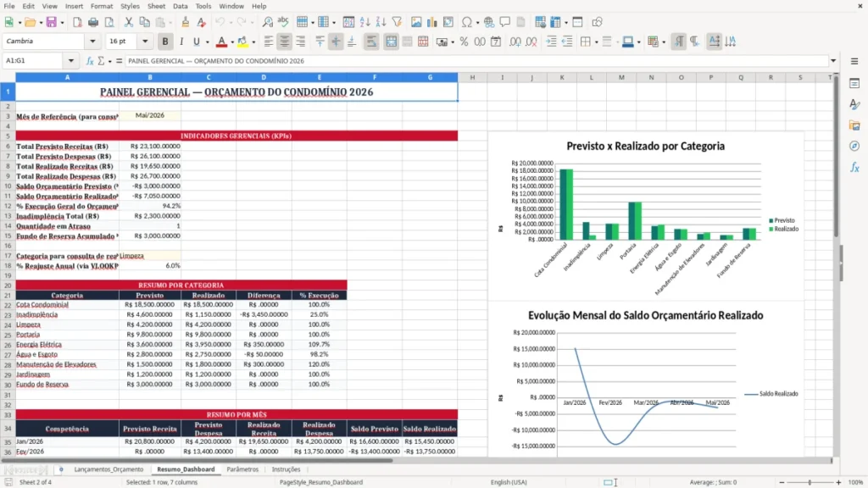The height and width of the screenshot is (488, 868).
Task: Toggle Underline formatting
Action: tap(196, 42)
